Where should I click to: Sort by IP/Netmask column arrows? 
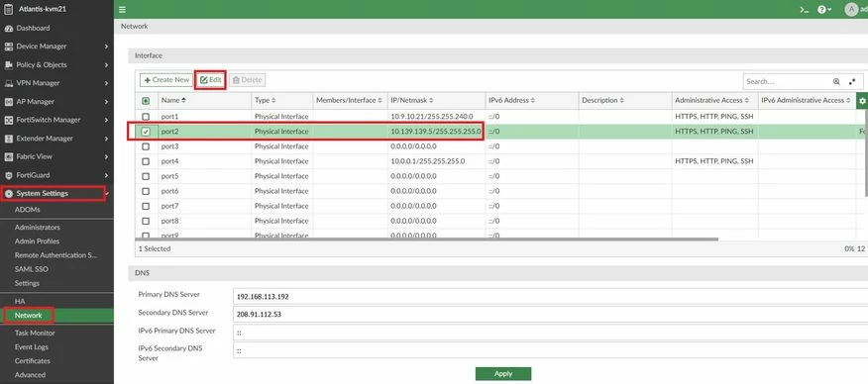pyautogui.click(x=431, y=101)
